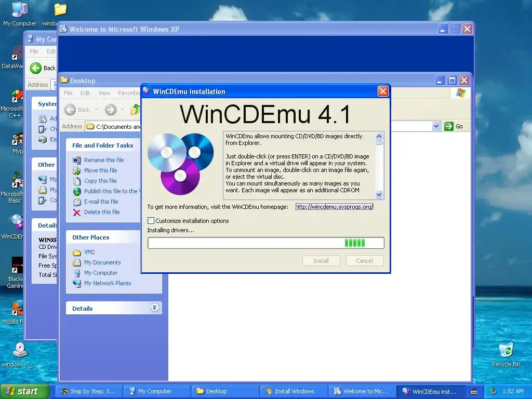532x399 pixels.
Task: Click Forward arrow in Desktop window
Action: [x=111, y=110]
